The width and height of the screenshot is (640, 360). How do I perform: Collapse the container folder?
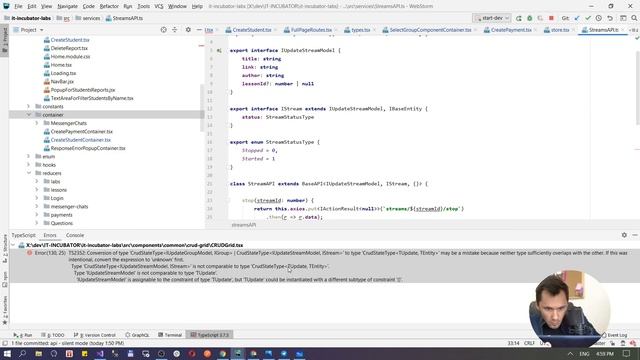pos(29,115)
